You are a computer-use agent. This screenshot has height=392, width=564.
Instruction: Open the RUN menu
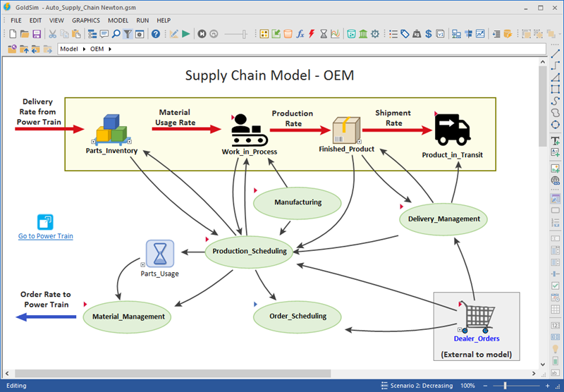(142, 20)
